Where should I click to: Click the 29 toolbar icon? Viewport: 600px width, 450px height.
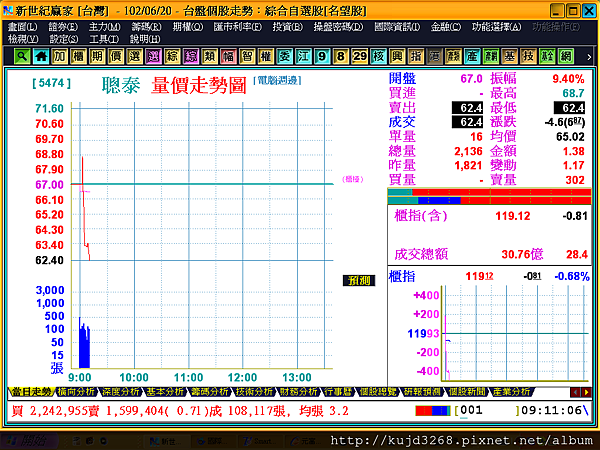tap(359, 56)
